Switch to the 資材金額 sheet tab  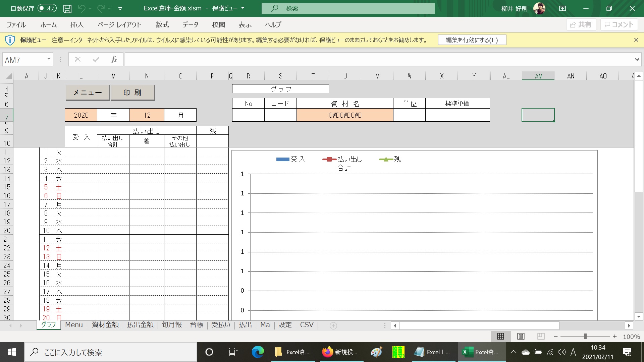pyautogui.click(x=105, y=325)
